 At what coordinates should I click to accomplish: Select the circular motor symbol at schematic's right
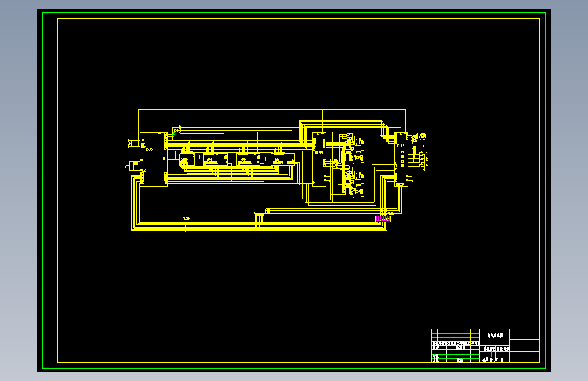pos(423,136)
